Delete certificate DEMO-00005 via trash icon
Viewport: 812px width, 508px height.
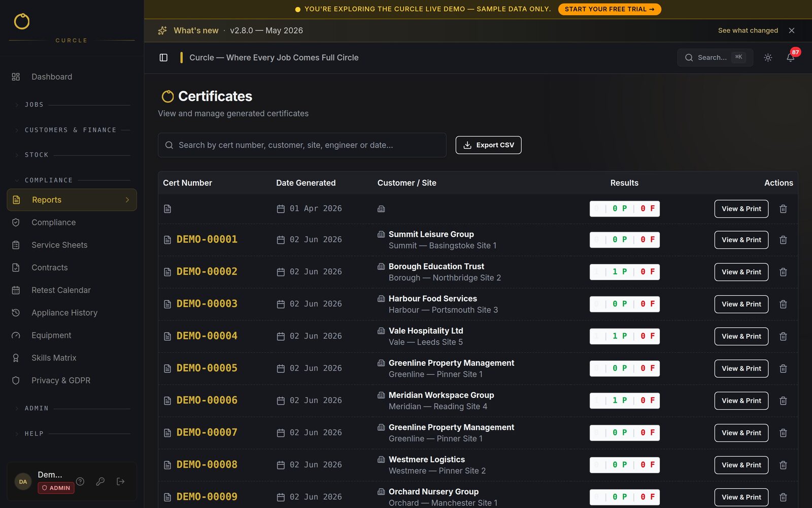click(783, 368)
